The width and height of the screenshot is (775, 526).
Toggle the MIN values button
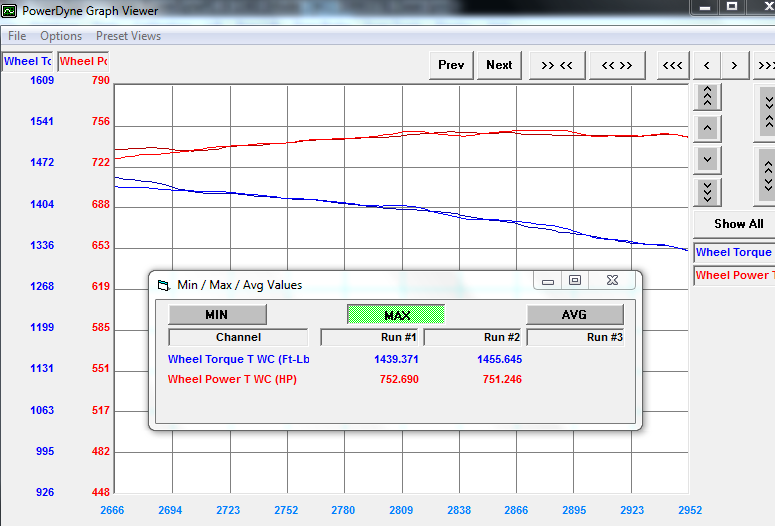[217, 314]
